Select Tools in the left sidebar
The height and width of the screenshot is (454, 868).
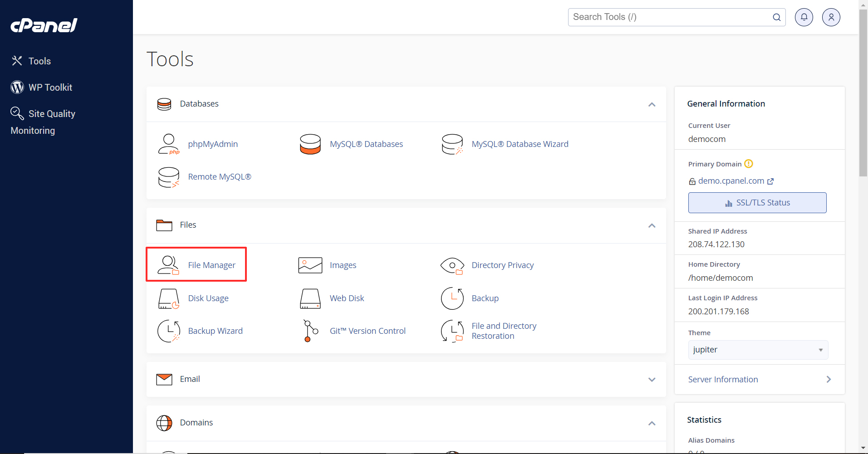[39, 61]
